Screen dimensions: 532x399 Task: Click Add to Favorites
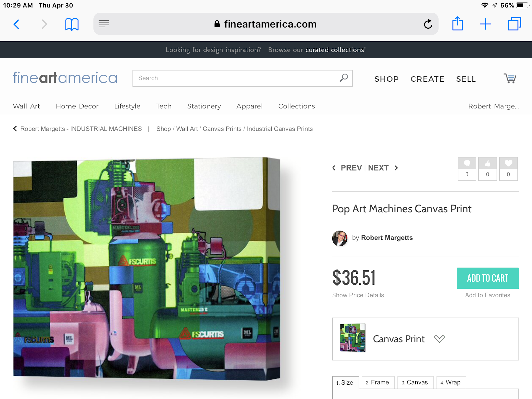487,295
